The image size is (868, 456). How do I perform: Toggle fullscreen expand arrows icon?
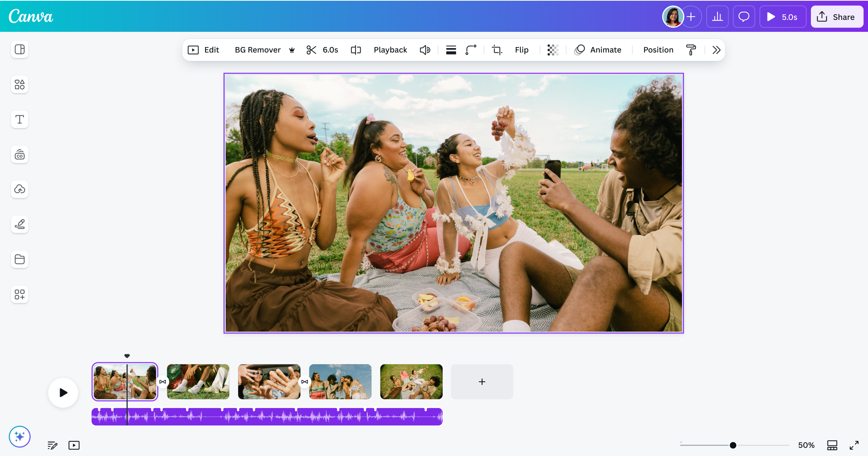tap(854, 445)
